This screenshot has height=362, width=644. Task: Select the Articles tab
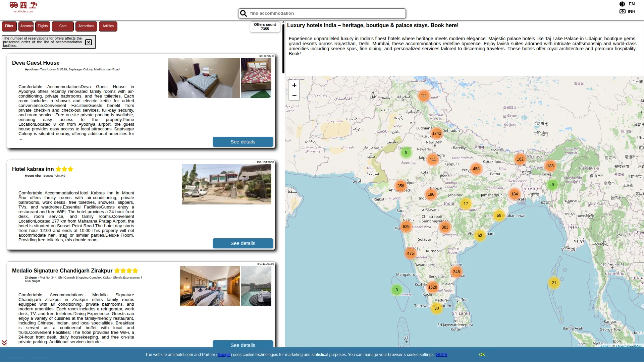[108, 26]
